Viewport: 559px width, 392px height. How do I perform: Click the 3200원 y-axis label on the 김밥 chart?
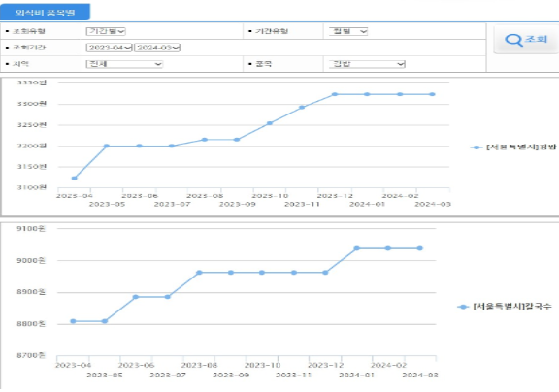click(x=32, y=146)
